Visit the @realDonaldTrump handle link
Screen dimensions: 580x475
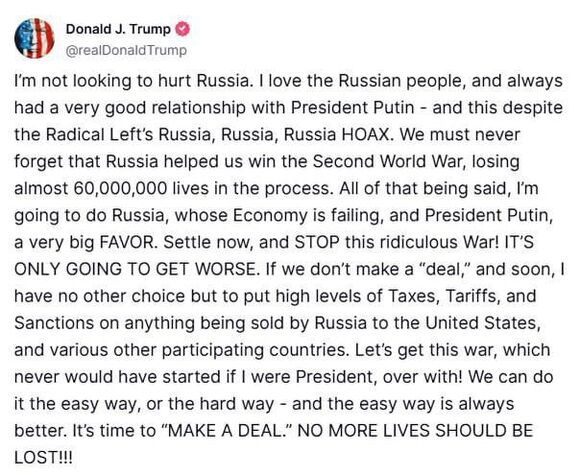[126, 50]
